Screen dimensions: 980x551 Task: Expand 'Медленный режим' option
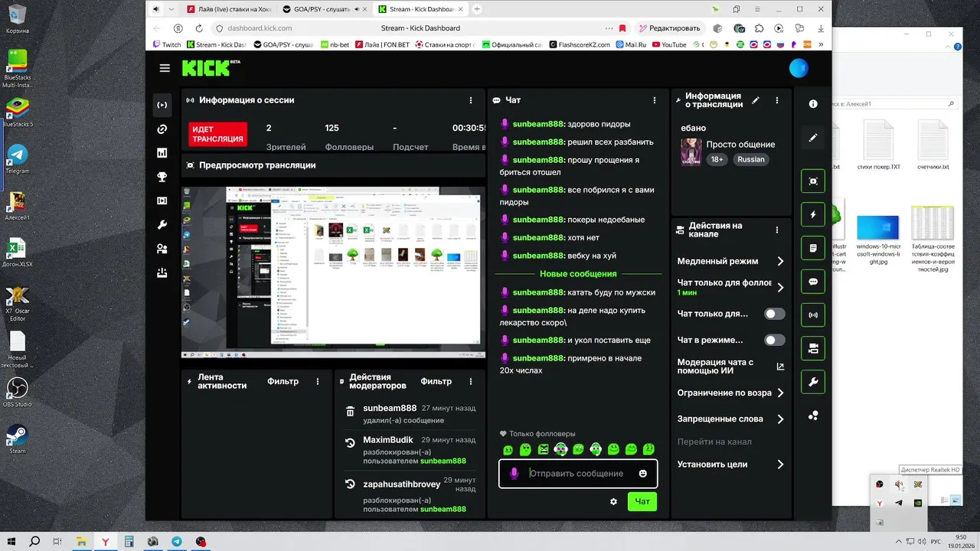click(x=731, y=261)
